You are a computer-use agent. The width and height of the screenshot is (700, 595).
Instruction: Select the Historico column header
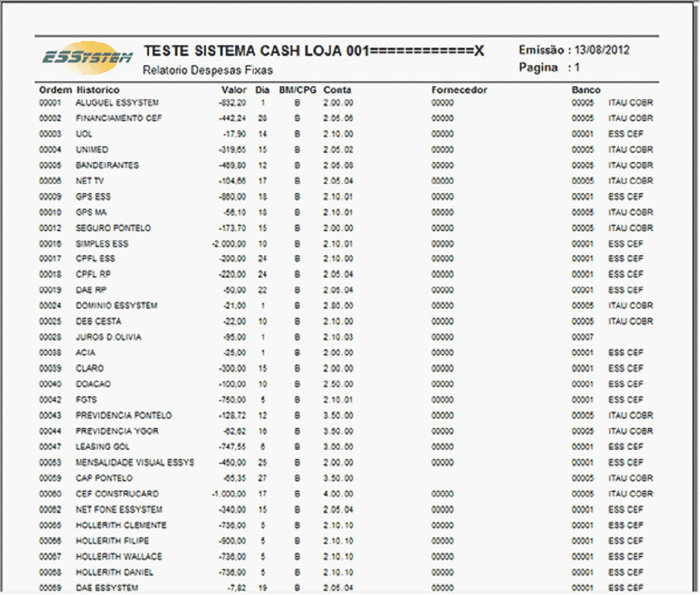(97, 90)
